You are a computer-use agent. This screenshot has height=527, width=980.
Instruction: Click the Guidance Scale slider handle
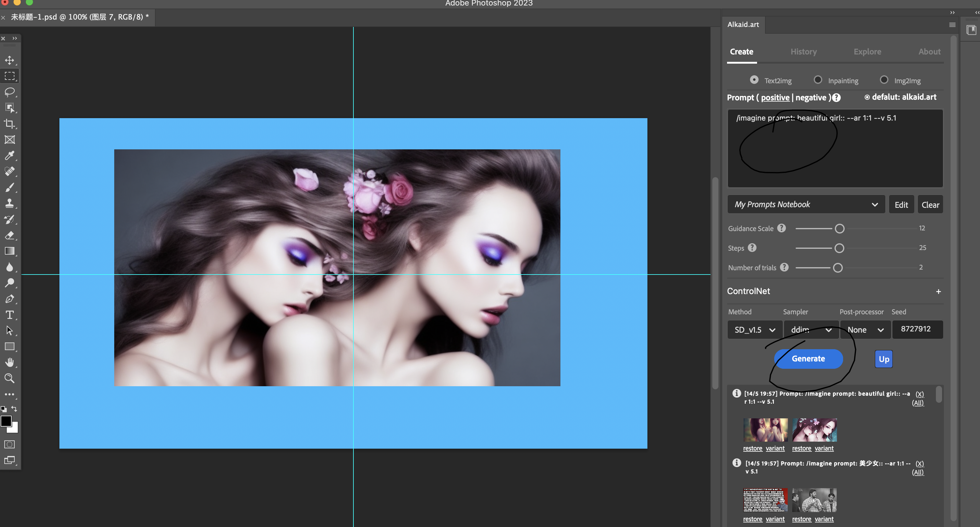(x=839, y=229)
